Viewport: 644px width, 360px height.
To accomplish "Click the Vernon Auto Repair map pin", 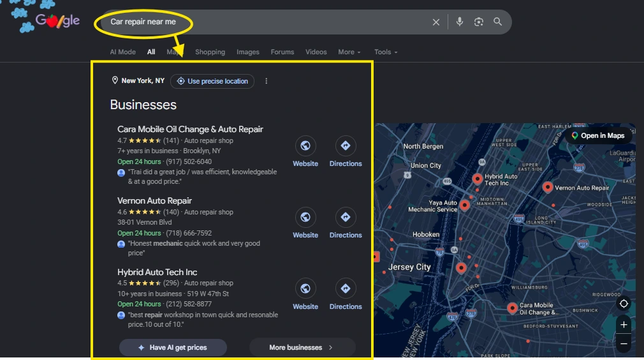I will click(x=548, y=187).
